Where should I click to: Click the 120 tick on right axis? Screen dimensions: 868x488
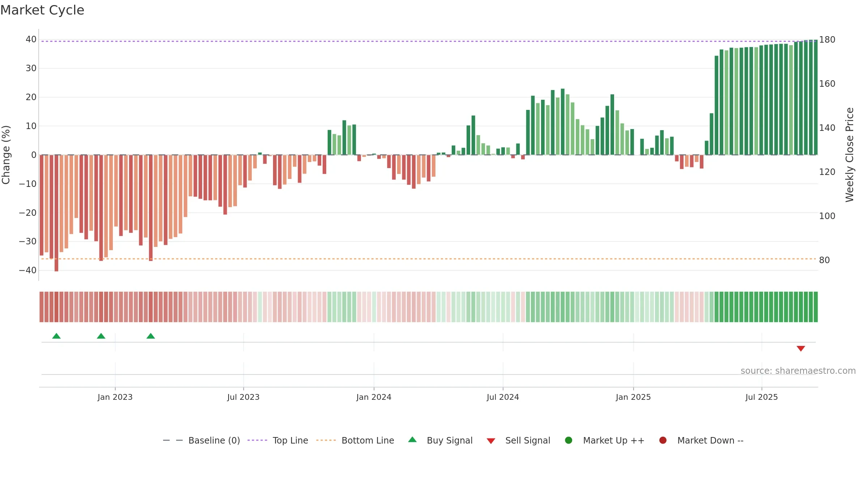[827, 172]
